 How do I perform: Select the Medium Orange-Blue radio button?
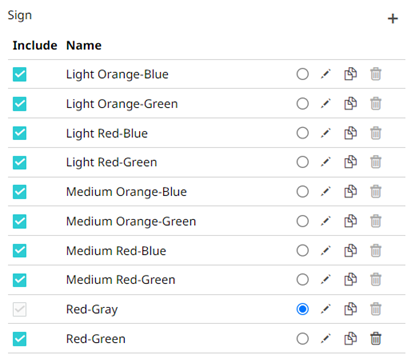click(x=302, y=192)
